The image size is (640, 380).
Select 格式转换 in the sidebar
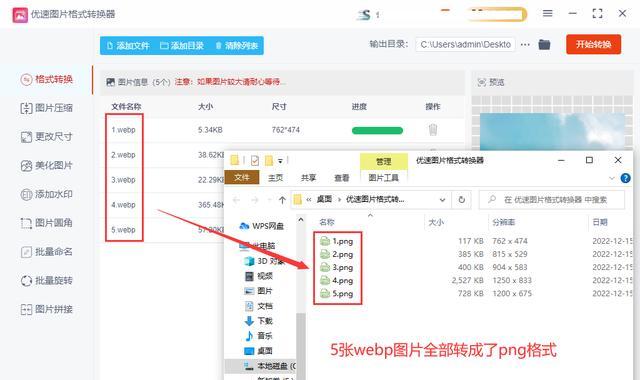47,79
